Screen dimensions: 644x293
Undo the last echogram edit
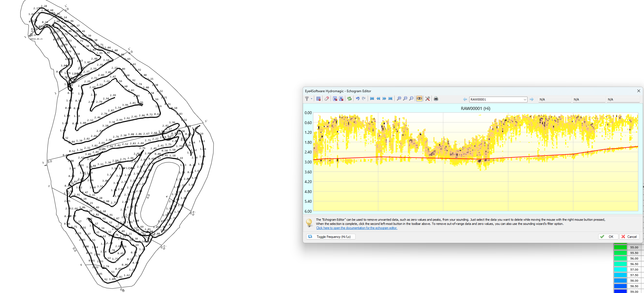click(358, 99)
